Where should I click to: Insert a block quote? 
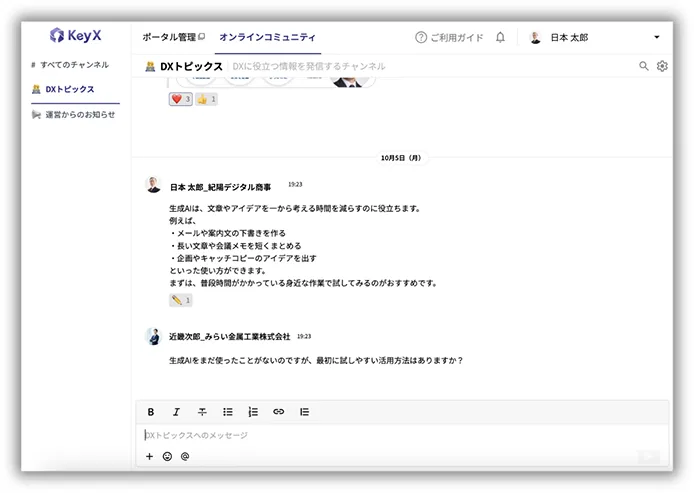304,412
